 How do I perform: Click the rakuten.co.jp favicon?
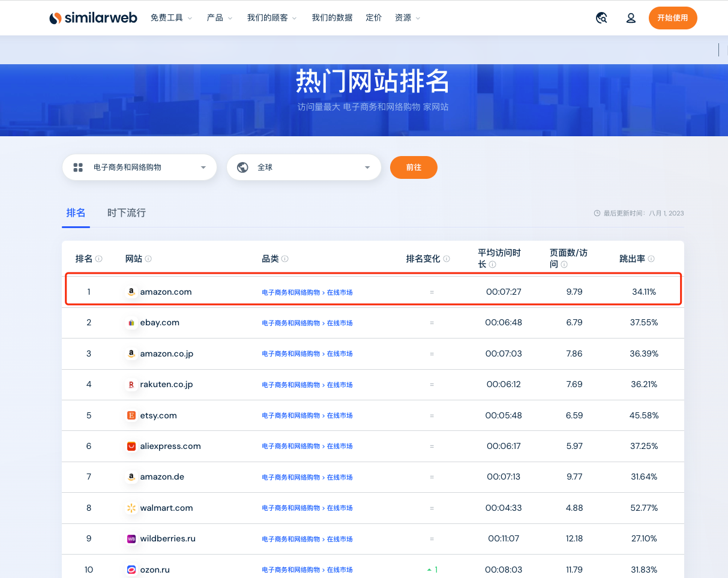coord(131,385)
